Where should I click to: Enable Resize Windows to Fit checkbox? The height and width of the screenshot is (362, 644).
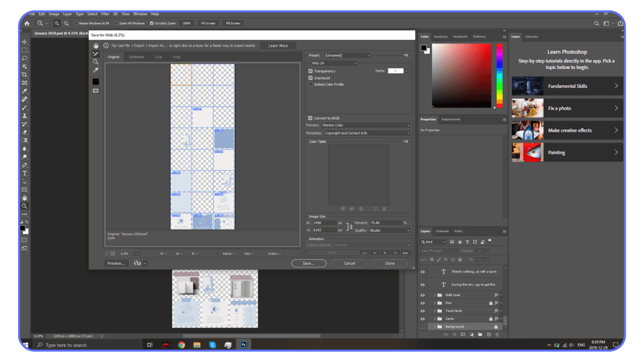pos(76,23)
